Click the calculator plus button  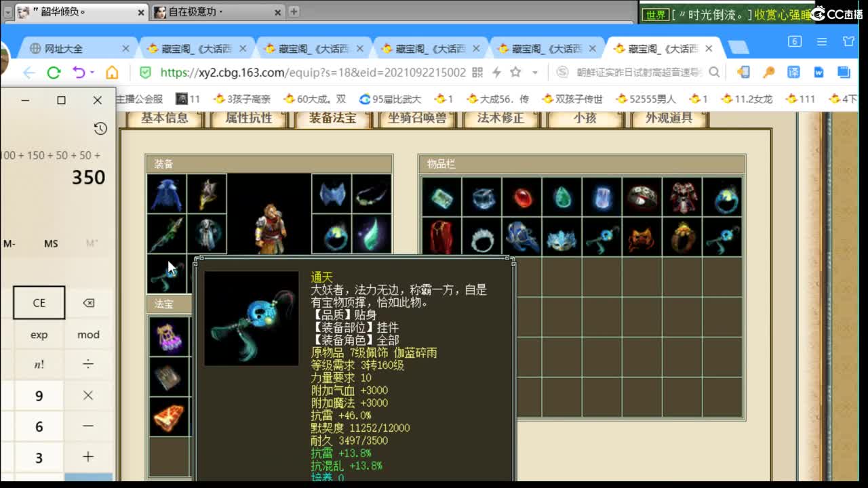pyautogui.click(x=88, y=457)
